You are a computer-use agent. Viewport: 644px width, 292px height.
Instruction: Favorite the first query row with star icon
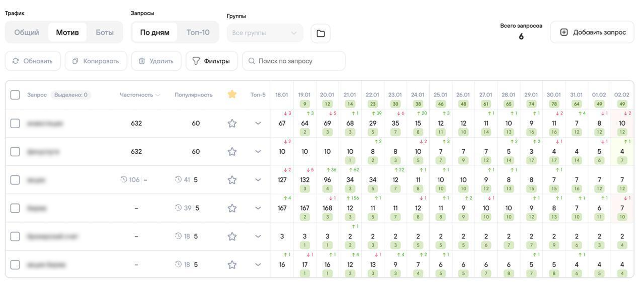tap(232, 123)
